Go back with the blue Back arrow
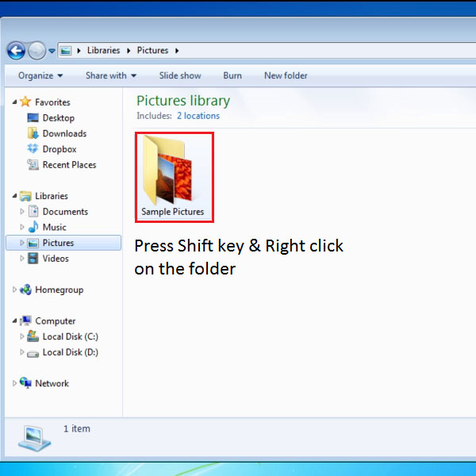 pos(16,51)
